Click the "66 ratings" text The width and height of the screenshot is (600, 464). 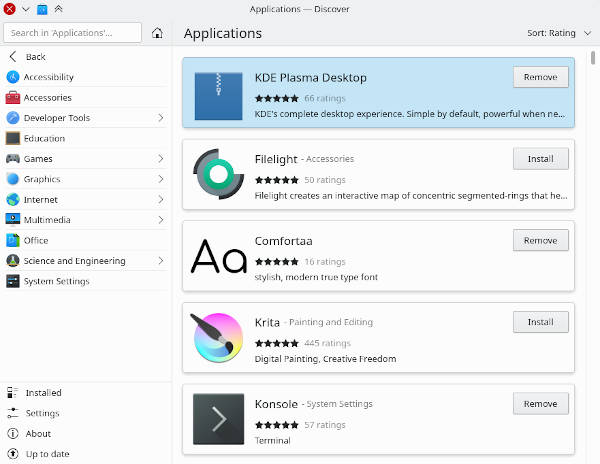coord(325,98)
